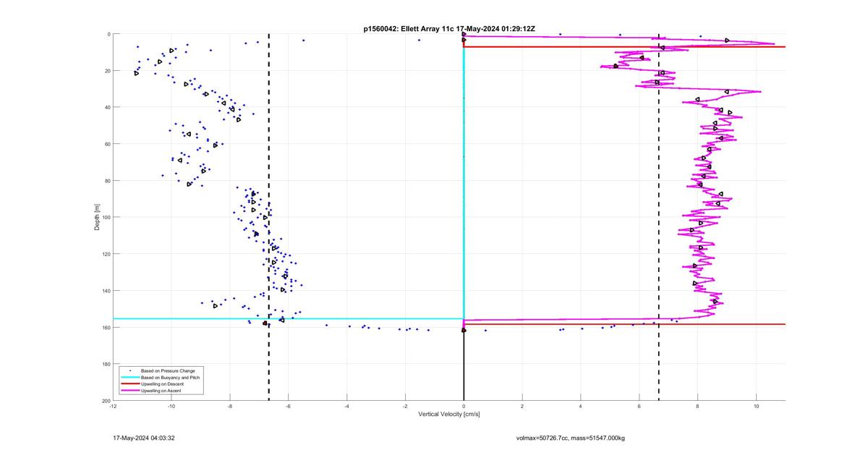Click velocity-axis tick label '6'
868x450 pixels.
coord(639,407)
